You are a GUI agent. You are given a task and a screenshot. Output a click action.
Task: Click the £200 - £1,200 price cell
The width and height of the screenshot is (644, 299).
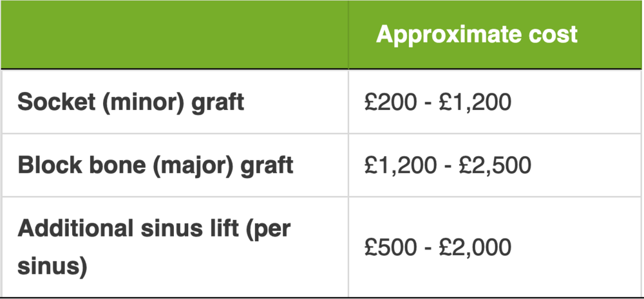[x=437, y=102]
